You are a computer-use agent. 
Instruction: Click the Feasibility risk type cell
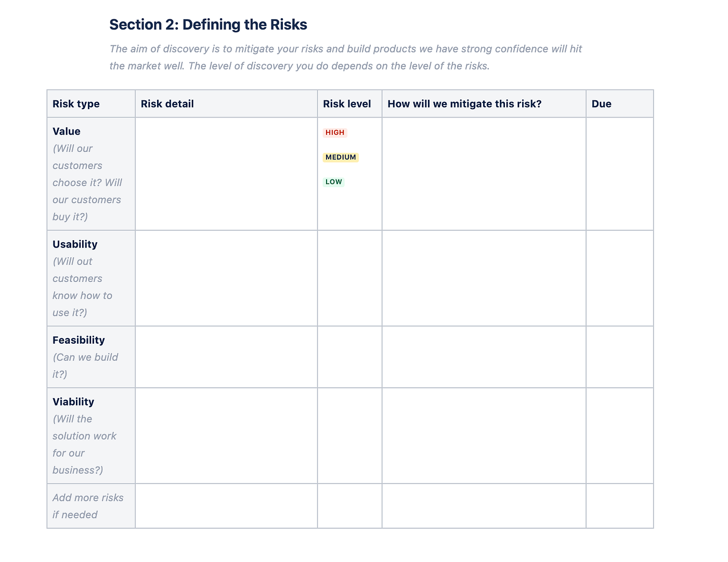point(91,357)
